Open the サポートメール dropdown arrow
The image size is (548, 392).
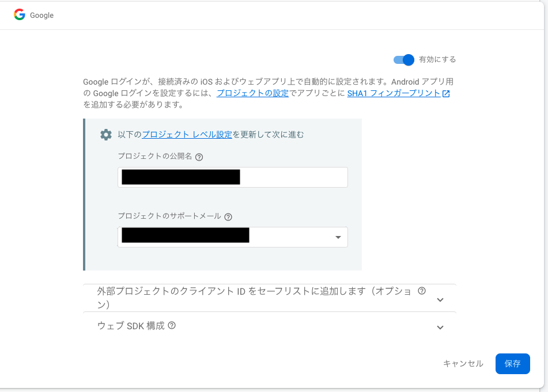(338, 237)
